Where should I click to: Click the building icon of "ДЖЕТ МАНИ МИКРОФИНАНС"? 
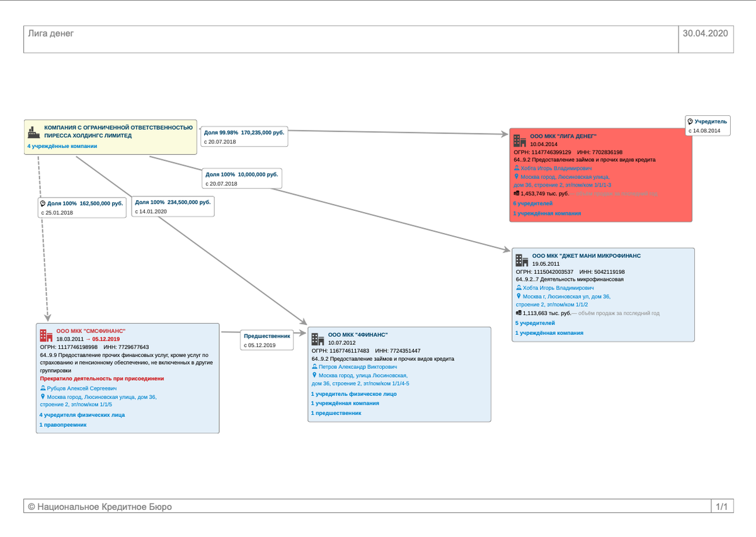click(522, 260)
